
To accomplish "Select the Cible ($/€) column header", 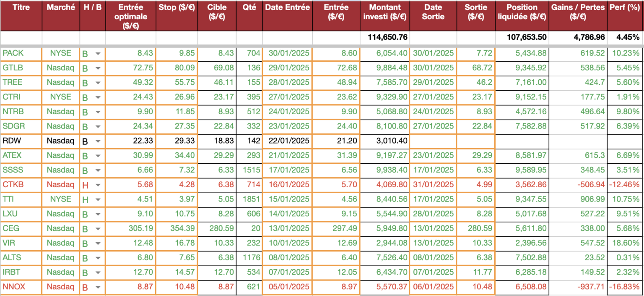I will coord(217,16).
